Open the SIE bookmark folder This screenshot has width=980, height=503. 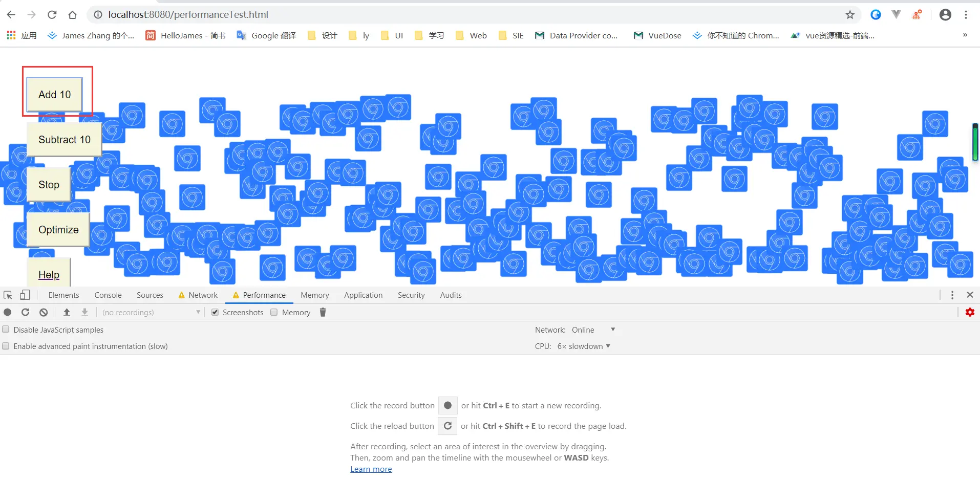point(511,35)
